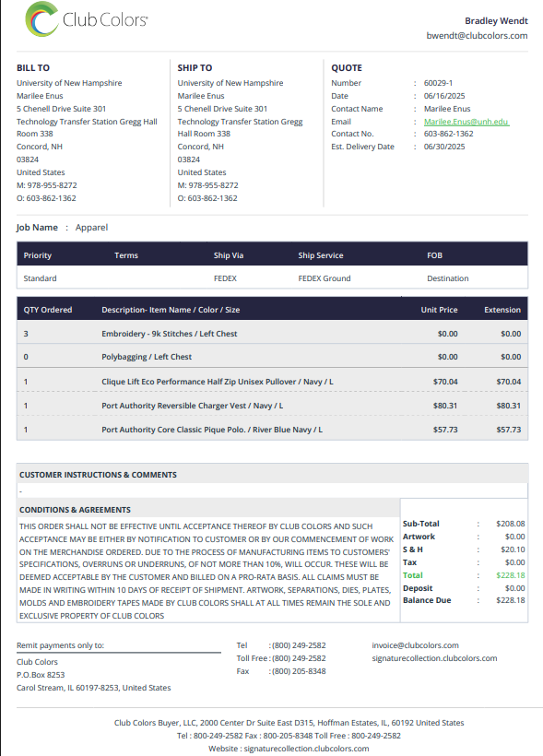
Task: Click the bwendt@clubcolors.com email address
Action: 477,36
